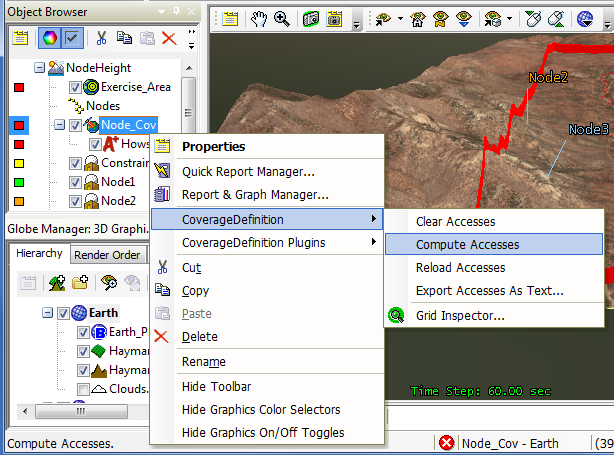Collapse the Earth node in Hierarchy
614x455 pixels.
coord(47,313)
